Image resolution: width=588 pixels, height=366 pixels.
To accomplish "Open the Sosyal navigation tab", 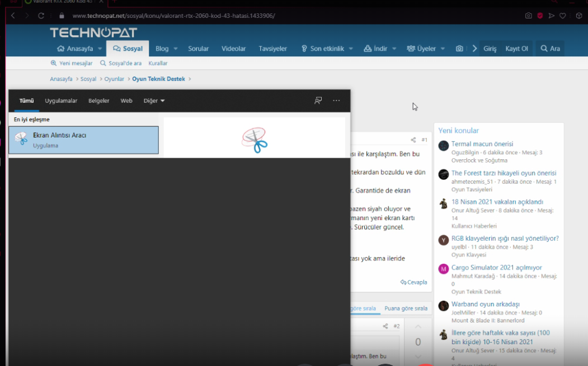I will (128, 49).
